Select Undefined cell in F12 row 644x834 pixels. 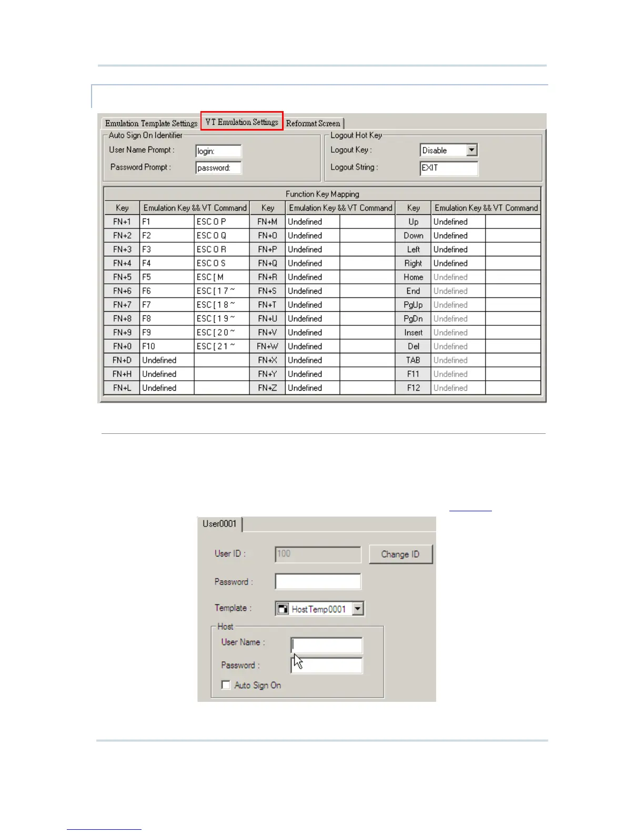[x=458, y=388]
